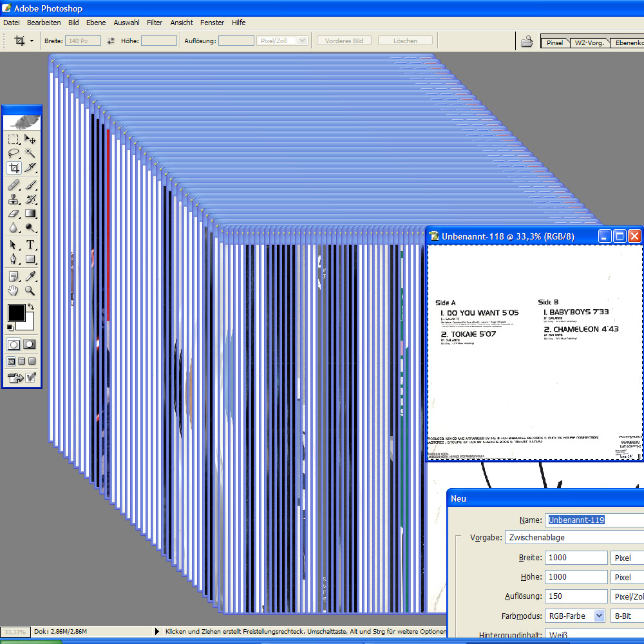Open the Farbmodus RGB-Farbe dropdown
This screenshot has height=644, width=644.
pyautogui.click(x=599, y=616)
